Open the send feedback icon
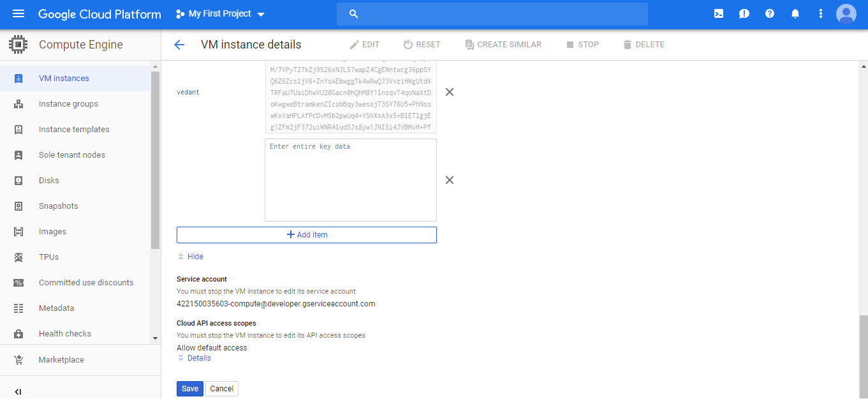Screen dimensions: 868x399 pyautogui.click(x=744, y=13)
